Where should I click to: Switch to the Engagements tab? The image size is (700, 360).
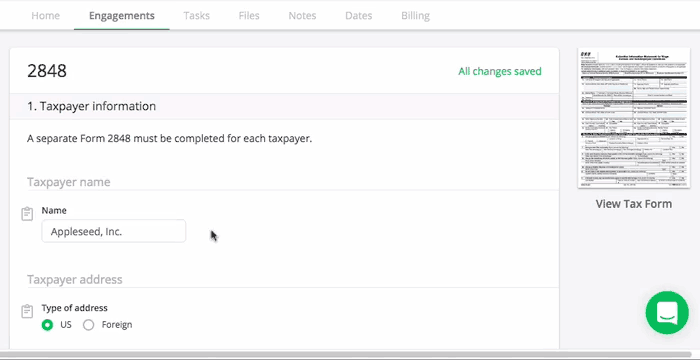[121, 16]
